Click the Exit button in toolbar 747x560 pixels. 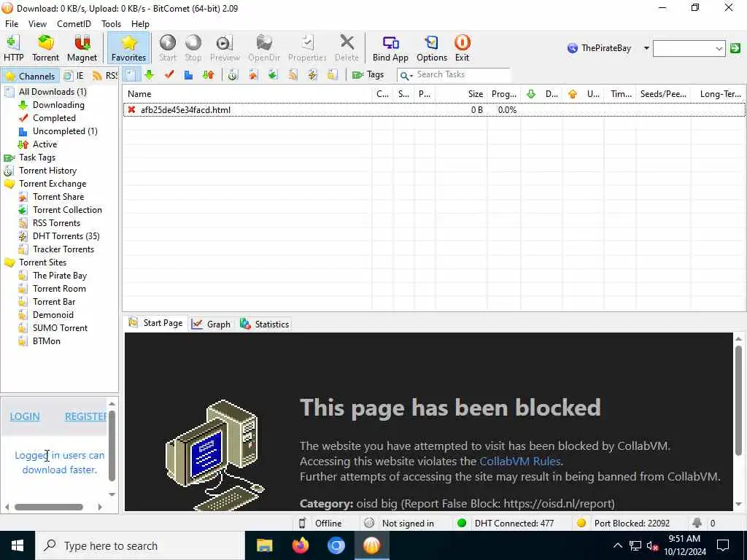(462, 48)
